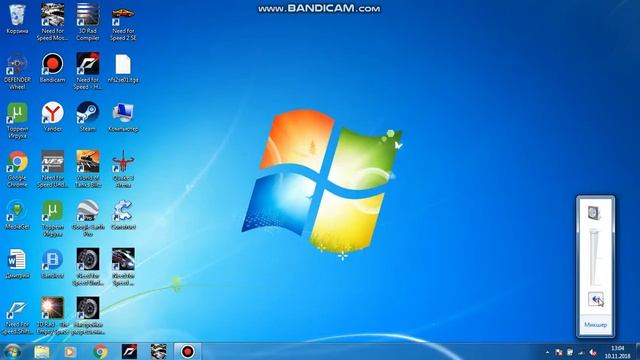Launch the Steam desktop shortcut
Viewport: 640px width, 360px height.
[x=88, y=117]
